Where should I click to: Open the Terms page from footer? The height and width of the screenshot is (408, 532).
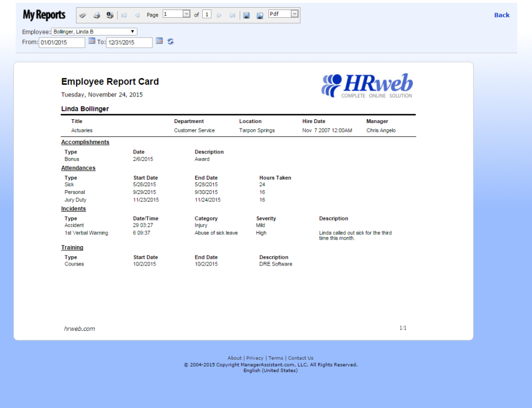coord(275,358)
